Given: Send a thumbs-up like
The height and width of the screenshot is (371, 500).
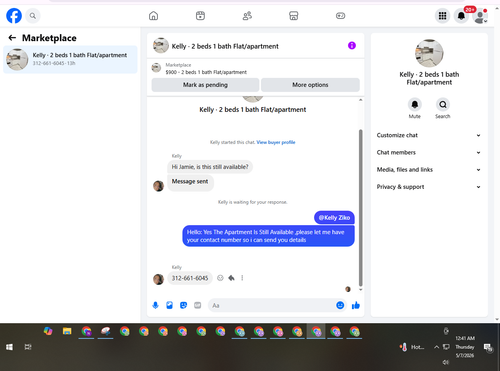Looking at the screenshot, I should pos(356,305).
